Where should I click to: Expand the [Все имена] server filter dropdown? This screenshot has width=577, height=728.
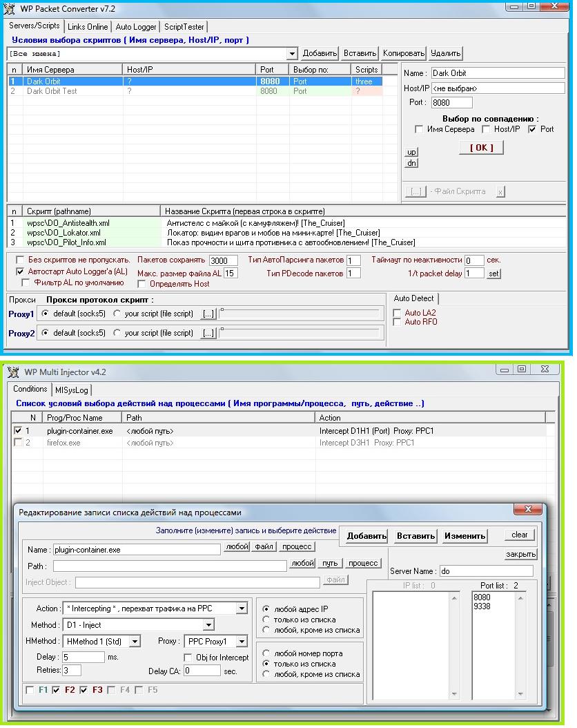pos(292,54)
